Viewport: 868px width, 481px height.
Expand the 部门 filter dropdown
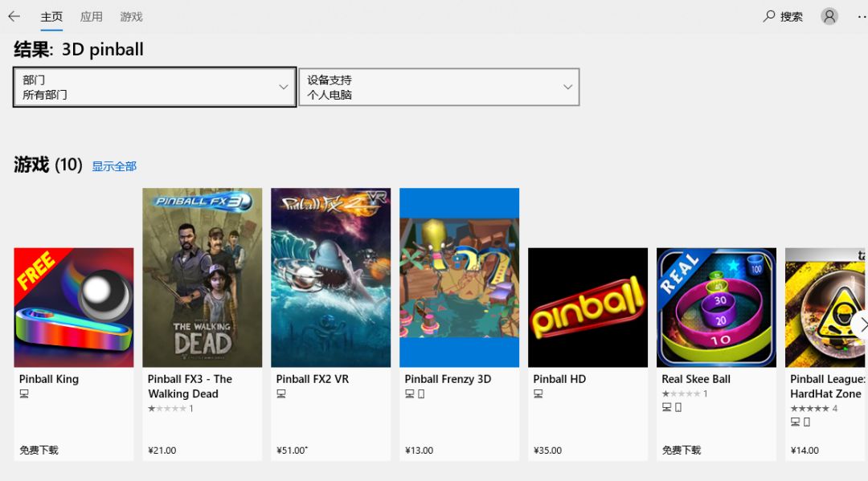pyautogui.click(x=154, y=87)
